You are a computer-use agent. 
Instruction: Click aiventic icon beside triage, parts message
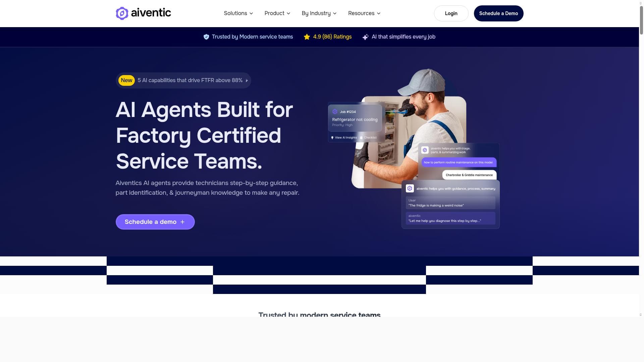(425, 150)
